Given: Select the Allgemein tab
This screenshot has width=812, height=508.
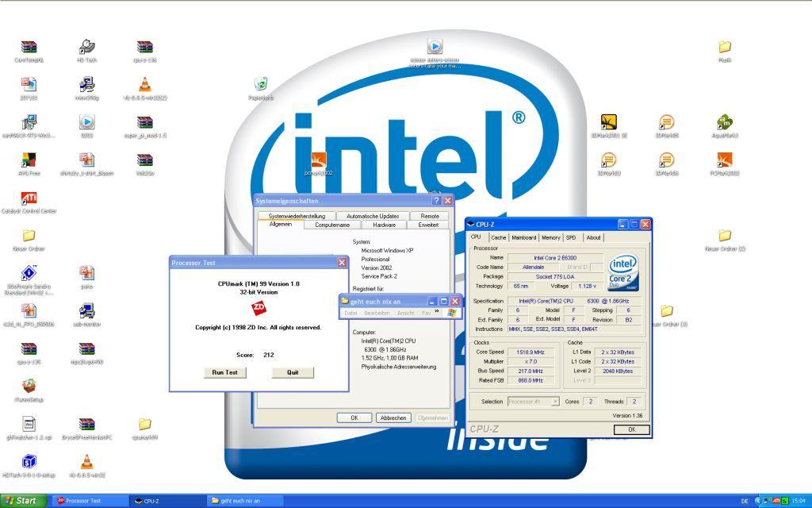Looking at the screenshot, I should 281,225.
